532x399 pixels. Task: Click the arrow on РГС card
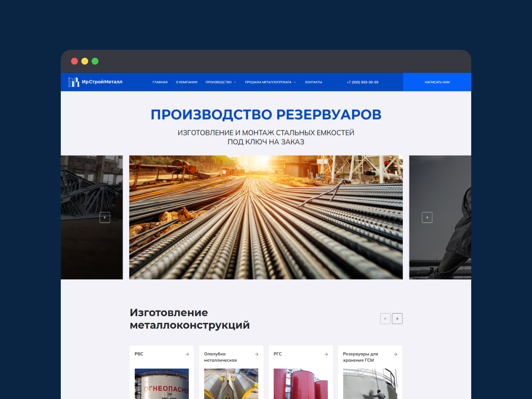point(326,354)
